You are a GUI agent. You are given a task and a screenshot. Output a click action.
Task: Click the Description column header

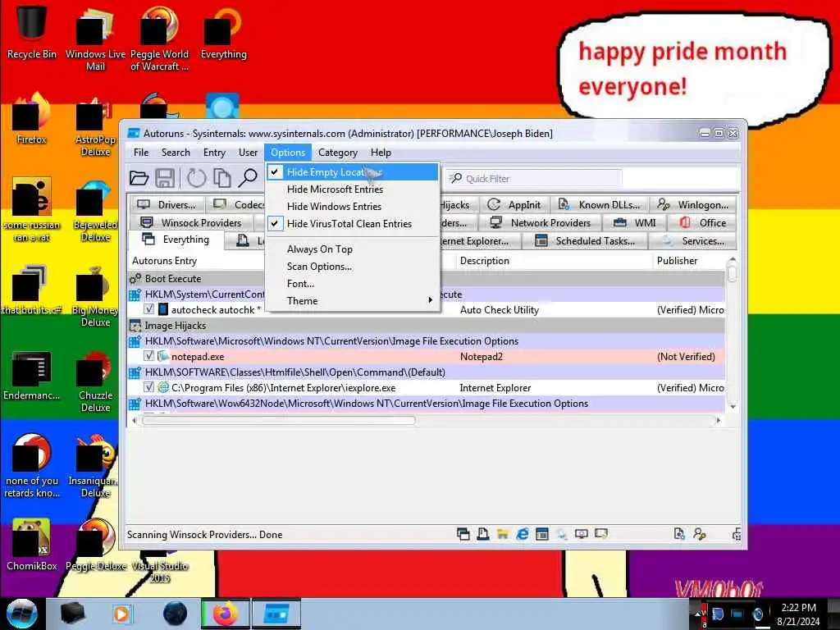(554, 261)
